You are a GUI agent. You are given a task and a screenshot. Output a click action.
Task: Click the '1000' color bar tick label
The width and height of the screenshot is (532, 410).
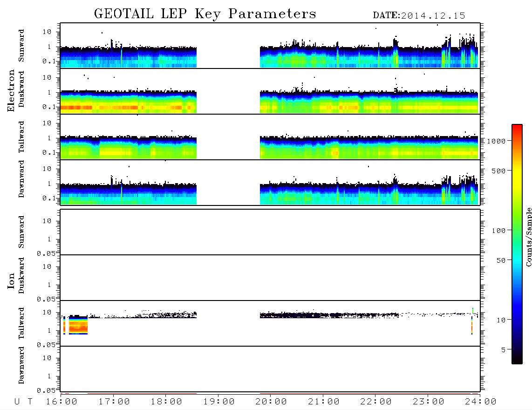496,141
